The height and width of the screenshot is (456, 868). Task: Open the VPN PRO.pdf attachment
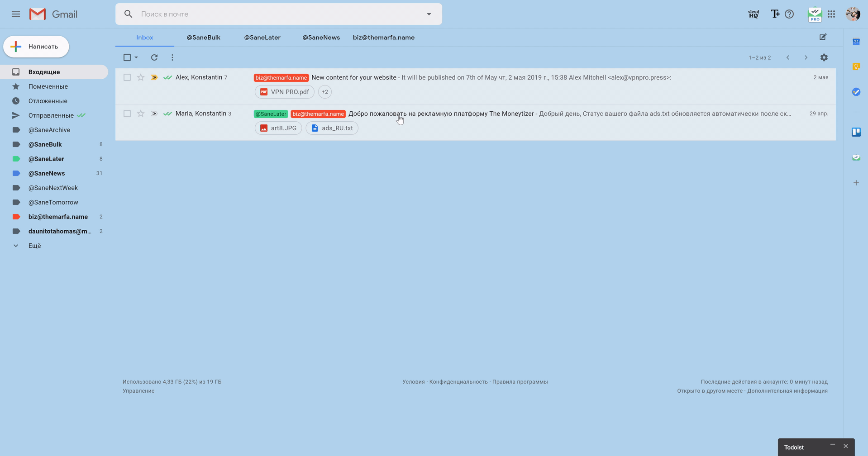(x=285, y=92)
